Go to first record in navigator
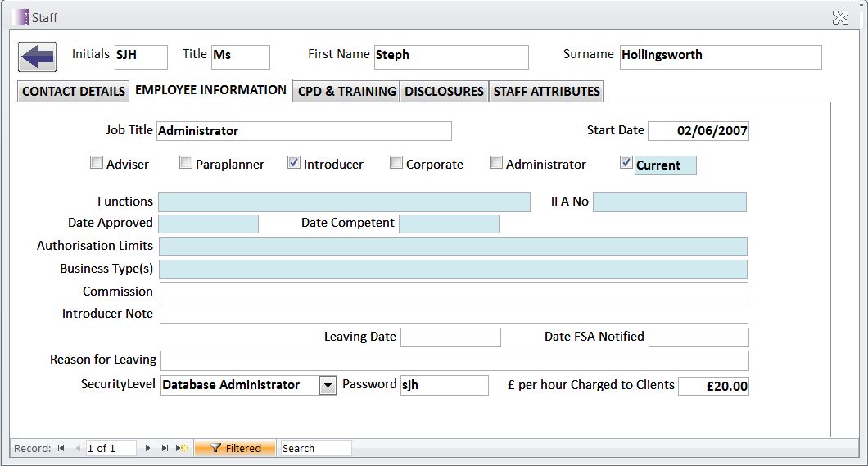Screen dimensions: 868x466 [61, 448]
